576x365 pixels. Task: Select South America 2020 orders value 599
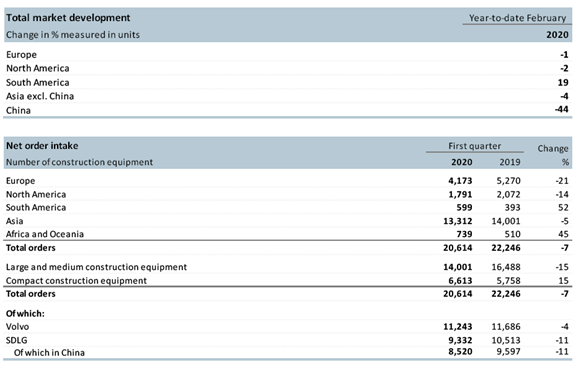click(464, 207)
